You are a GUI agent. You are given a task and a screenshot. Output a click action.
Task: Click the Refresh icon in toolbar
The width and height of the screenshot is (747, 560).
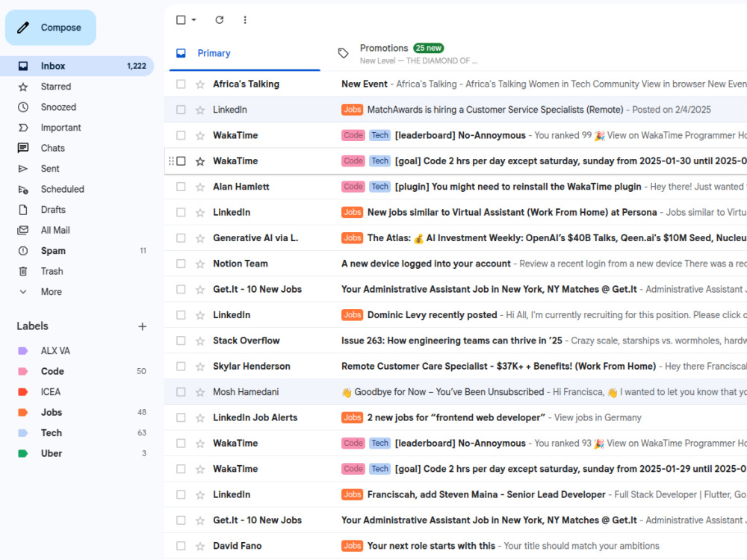coord(219,20)
